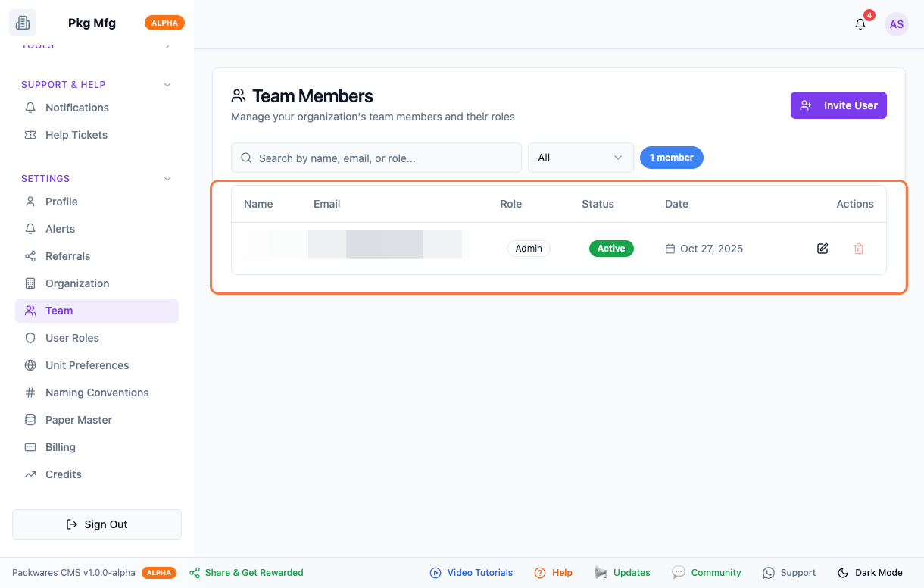The image size is (924, 588).
Task: Collapse the Support & Help section
Action: (x=167, y=85)
